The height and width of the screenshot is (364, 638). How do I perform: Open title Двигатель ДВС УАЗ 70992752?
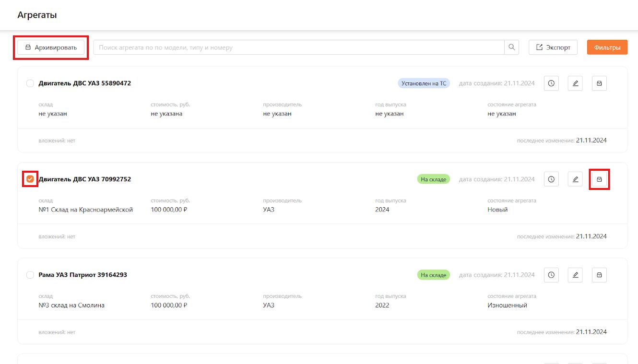pyautogui.click(x=84, y=179)
